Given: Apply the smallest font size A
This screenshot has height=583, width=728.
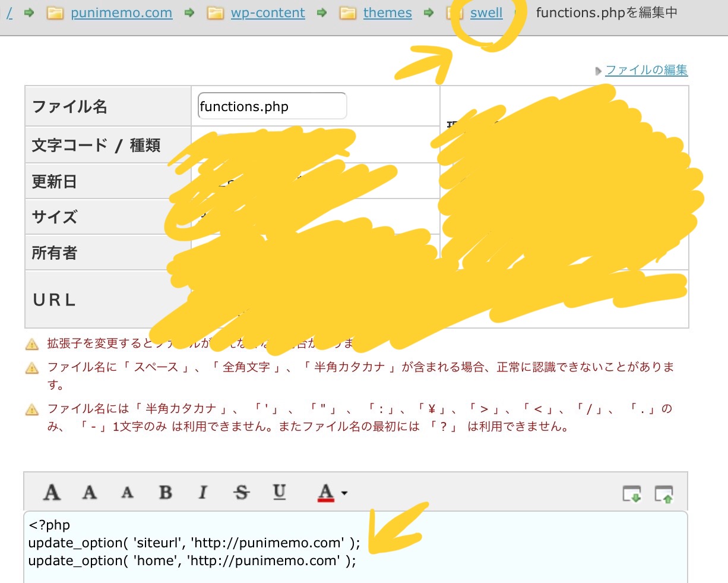Looking at the screenshot, I should (x=127, y=493).
